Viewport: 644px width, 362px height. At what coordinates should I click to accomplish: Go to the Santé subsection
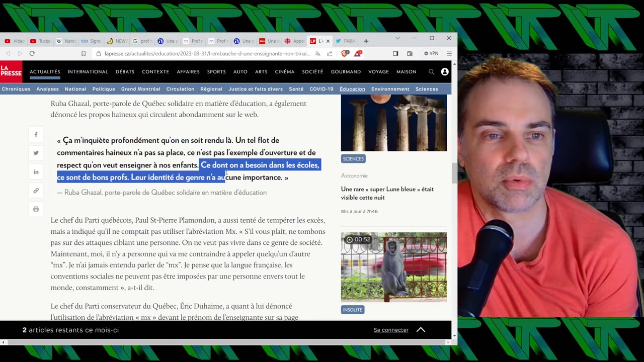pyautogui.click(x=296, y=89)
